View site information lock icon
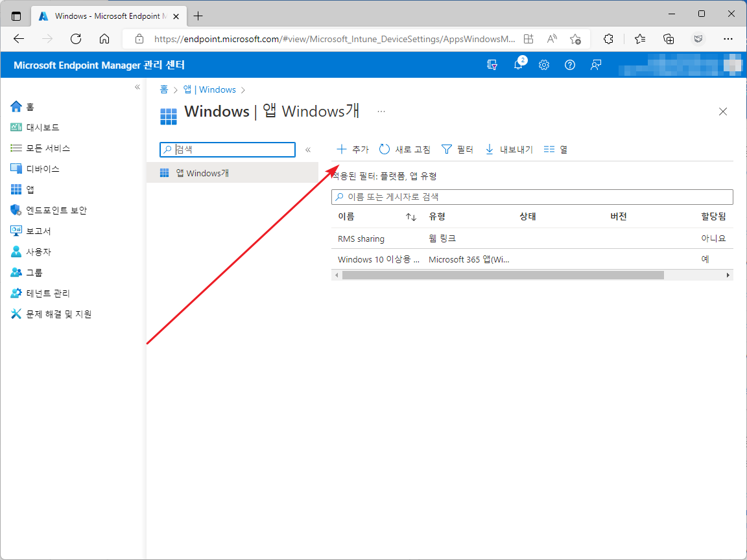 (x=139, y=39)
